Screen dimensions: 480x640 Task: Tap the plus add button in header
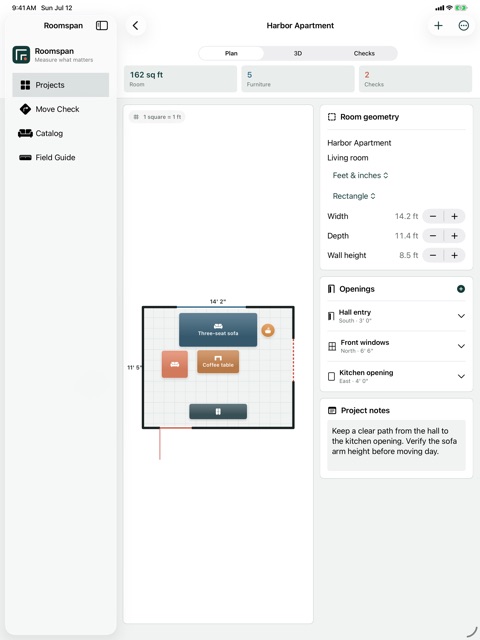[x=438, y=26]
